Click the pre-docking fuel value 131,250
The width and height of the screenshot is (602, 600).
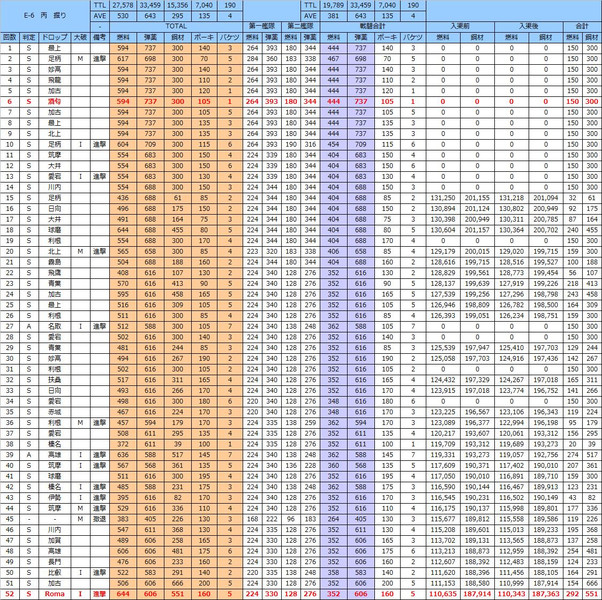443,198
